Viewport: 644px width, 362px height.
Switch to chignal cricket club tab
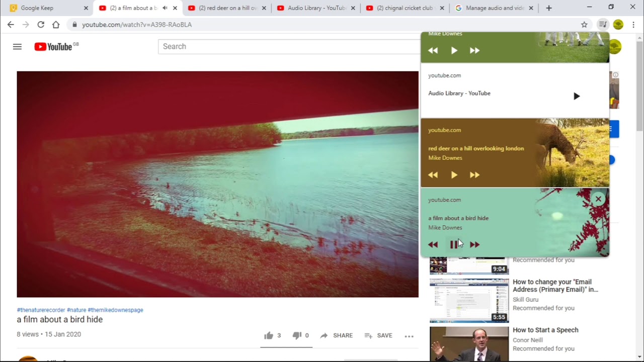405,8
